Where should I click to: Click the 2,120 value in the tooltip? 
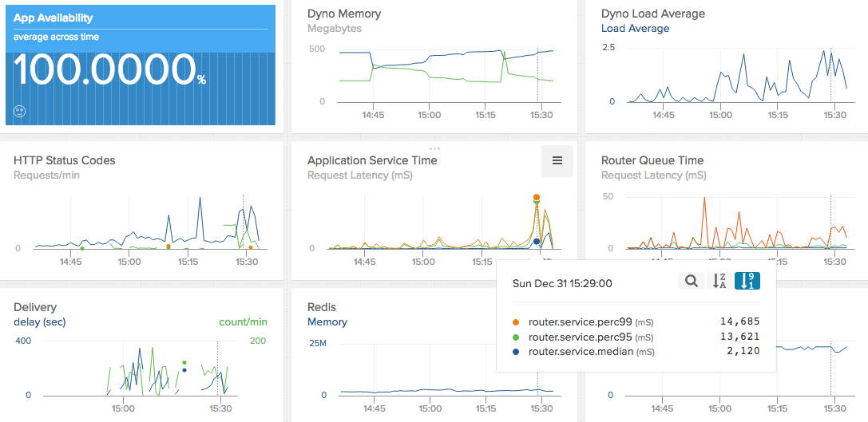(743, 351)
